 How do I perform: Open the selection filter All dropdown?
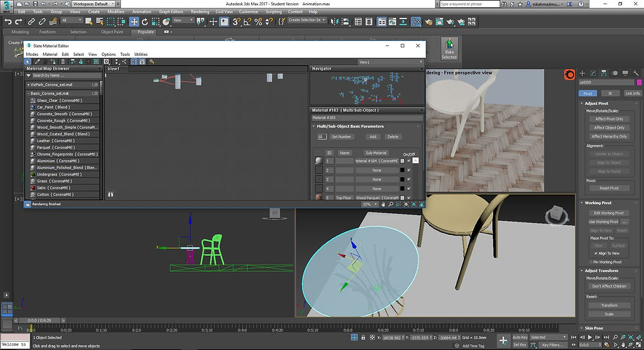pyautogui.click(x=72, y=20)
